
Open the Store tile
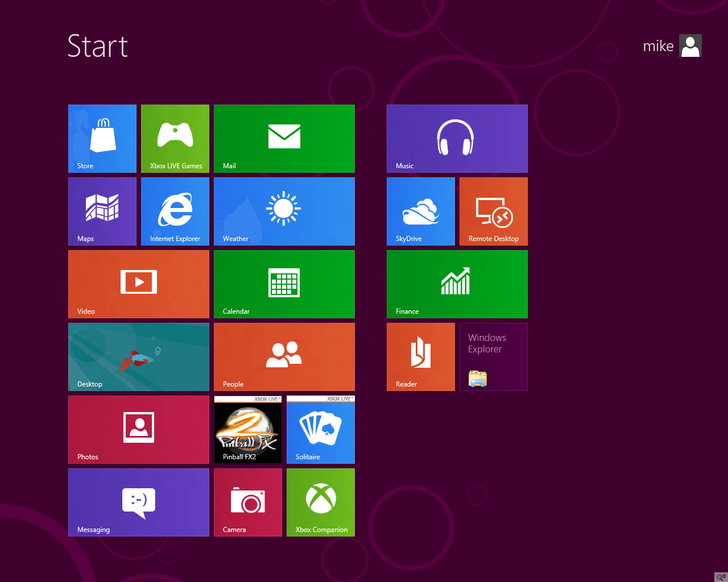pos(102,138)
